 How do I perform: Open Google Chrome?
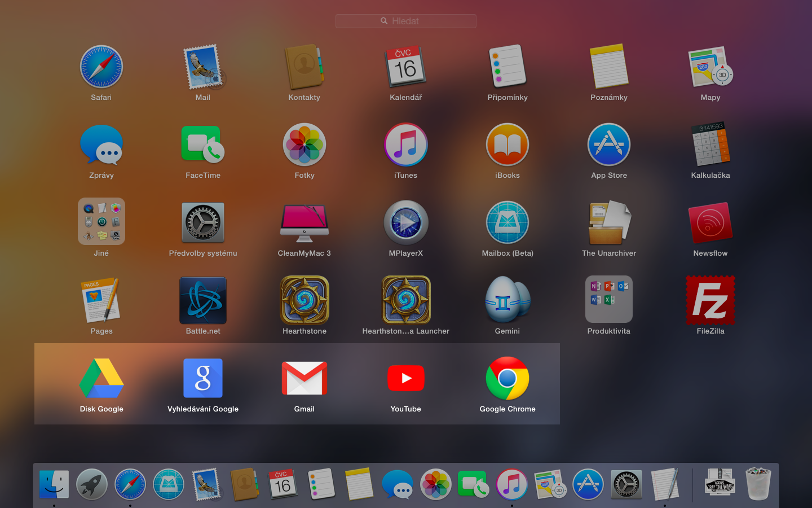pyautogui.click(x=507, y=378)
